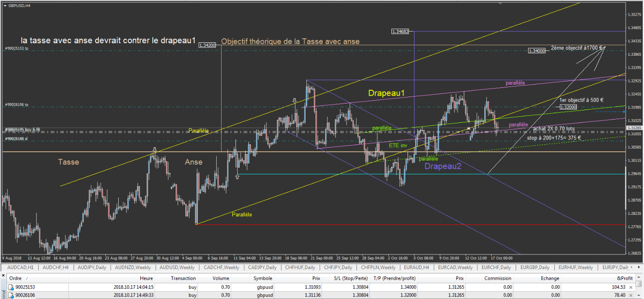
Task: Click the order icon beside 90026106
Action: coord(11,295)
